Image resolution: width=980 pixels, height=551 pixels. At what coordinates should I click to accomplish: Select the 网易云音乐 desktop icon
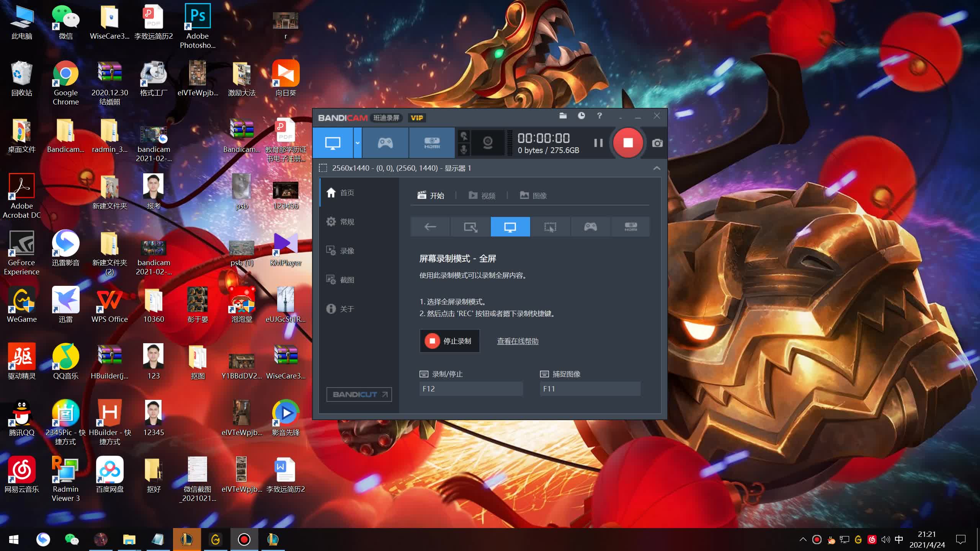[21, 474]
